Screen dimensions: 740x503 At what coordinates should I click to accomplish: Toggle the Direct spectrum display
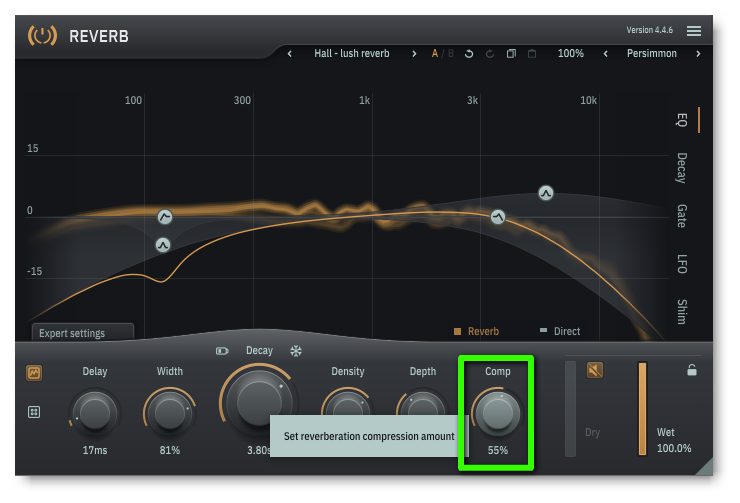tap(560, 331)
